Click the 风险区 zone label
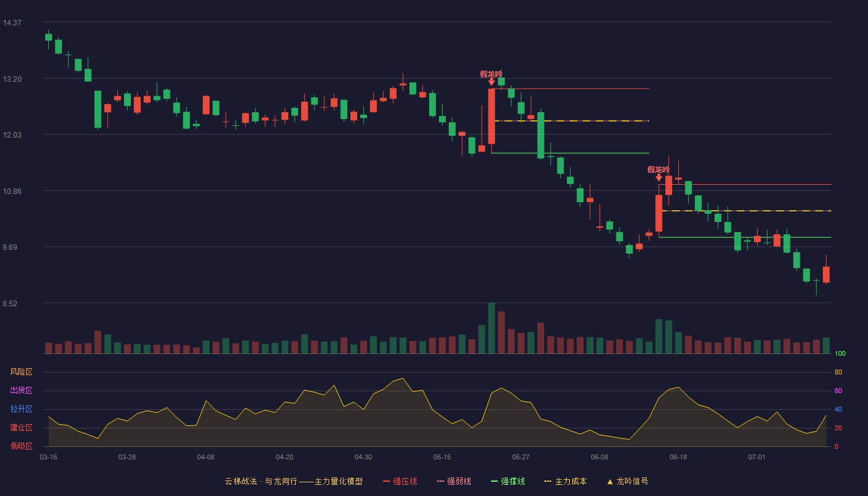Image resolution: width=868 pixels, height=496 pixels. tap(21, 372)
